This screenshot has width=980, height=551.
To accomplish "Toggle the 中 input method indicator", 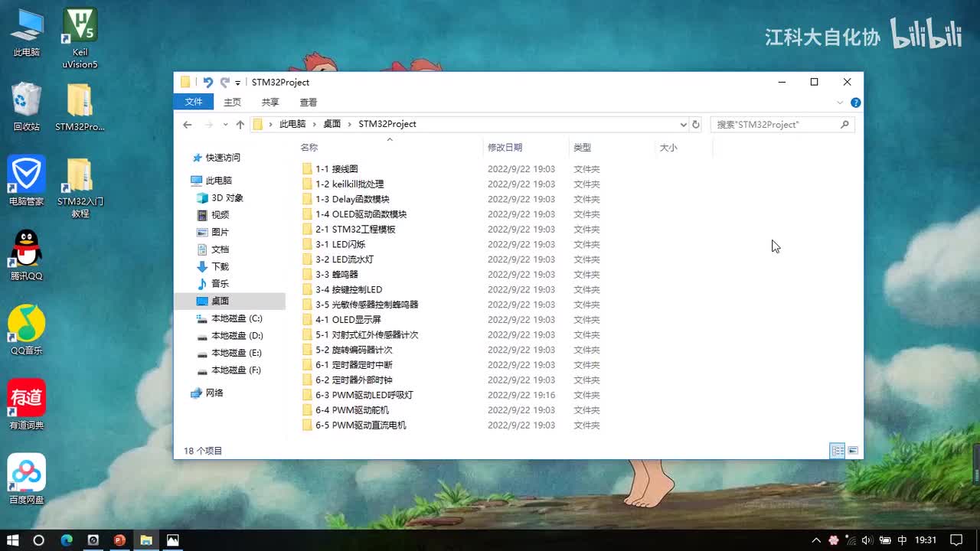I will tap(903, 540).
